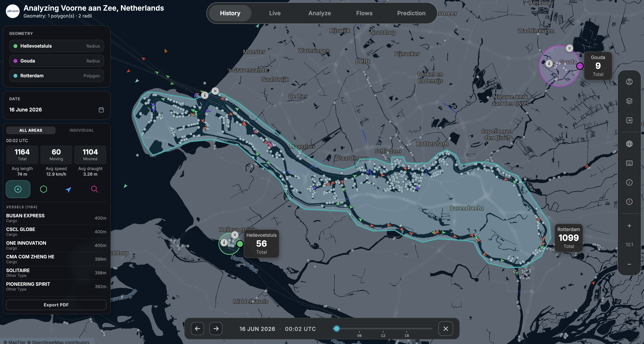Switch to the Live tab

point(275,13)
